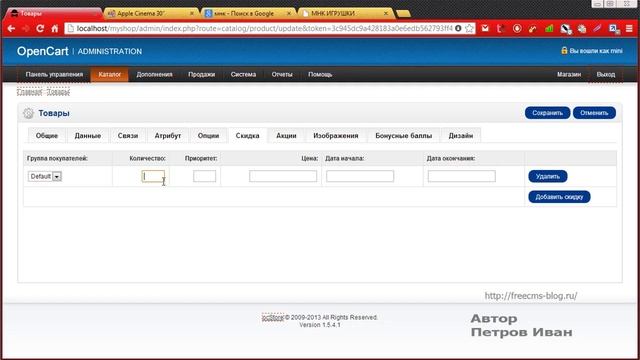The height and width of the screenshot is (360, 640).
Task: Click the green bars extension icon
Action: click(x=549, y=29)
